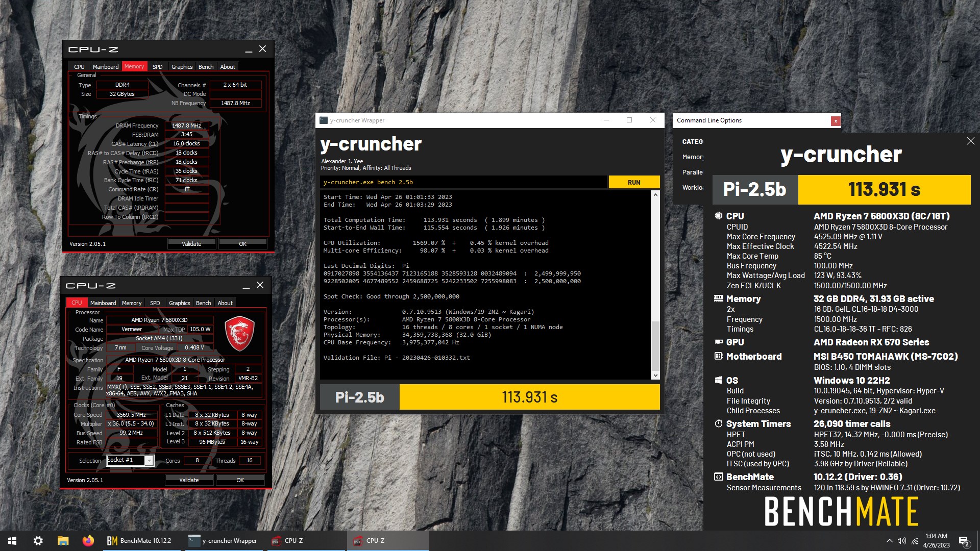Launch Firefox from the taskbar

click(x=88, y=541)
